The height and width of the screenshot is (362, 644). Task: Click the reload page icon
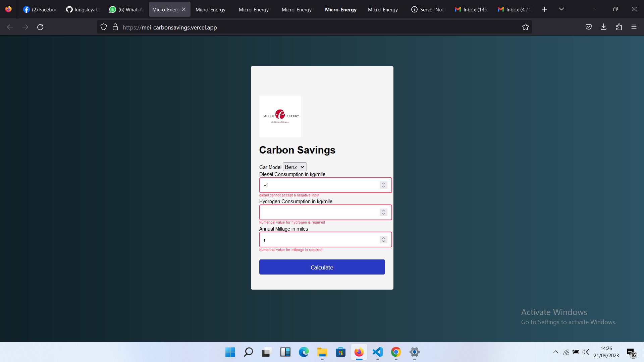coord(40,27)
